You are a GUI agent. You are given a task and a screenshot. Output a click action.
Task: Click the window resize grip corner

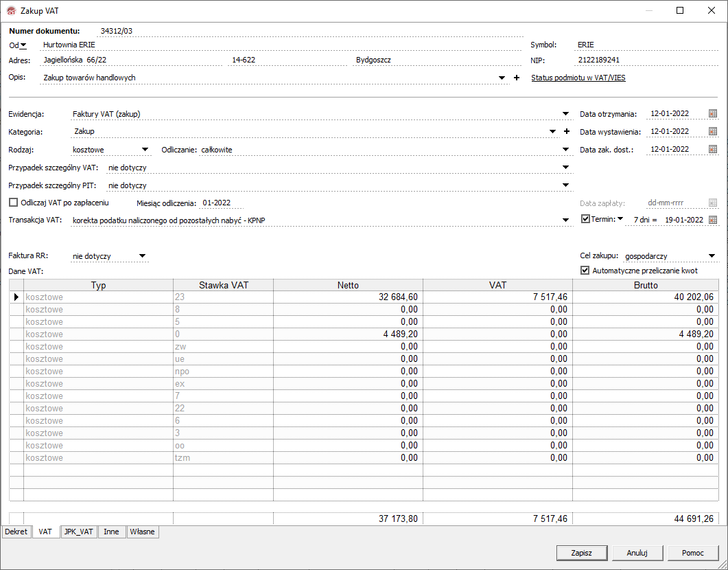point(723,565)
